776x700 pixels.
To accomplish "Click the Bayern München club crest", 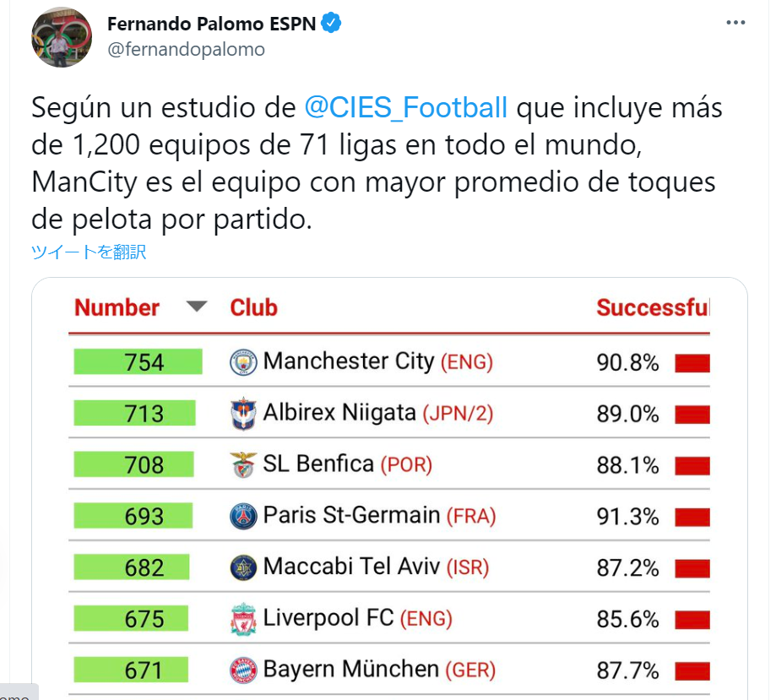I will (243, 670).
